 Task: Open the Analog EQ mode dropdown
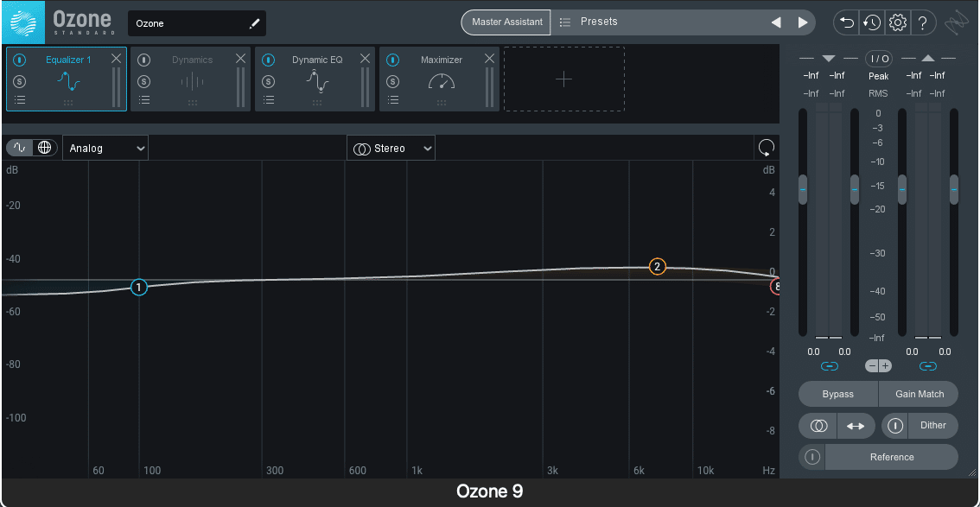(x=105, y=148)
